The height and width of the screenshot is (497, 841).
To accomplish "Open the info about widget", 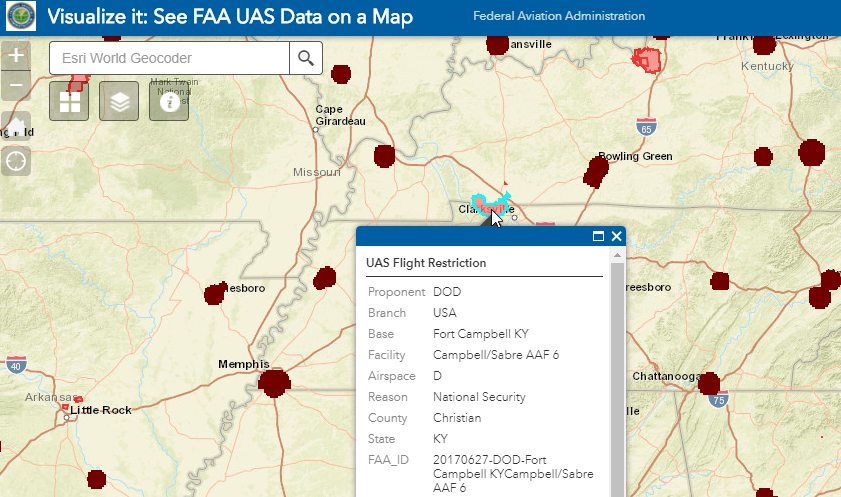I will pos(169,101).
